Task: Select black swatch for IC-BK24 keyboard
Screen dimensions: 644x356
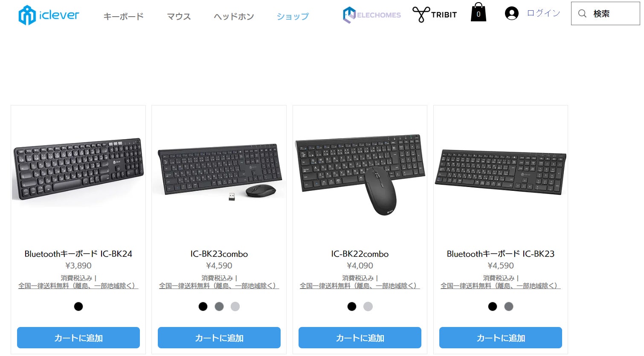Action: click(78, 306)
